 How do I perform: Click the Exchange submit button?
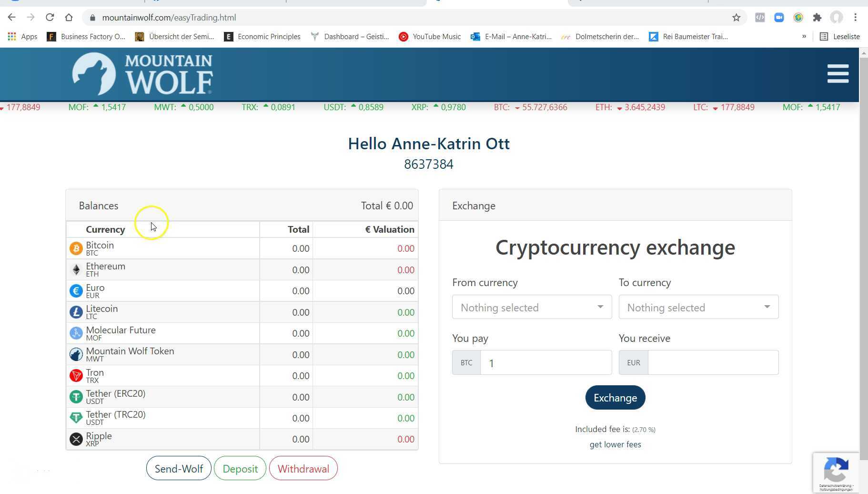point(616,398)
